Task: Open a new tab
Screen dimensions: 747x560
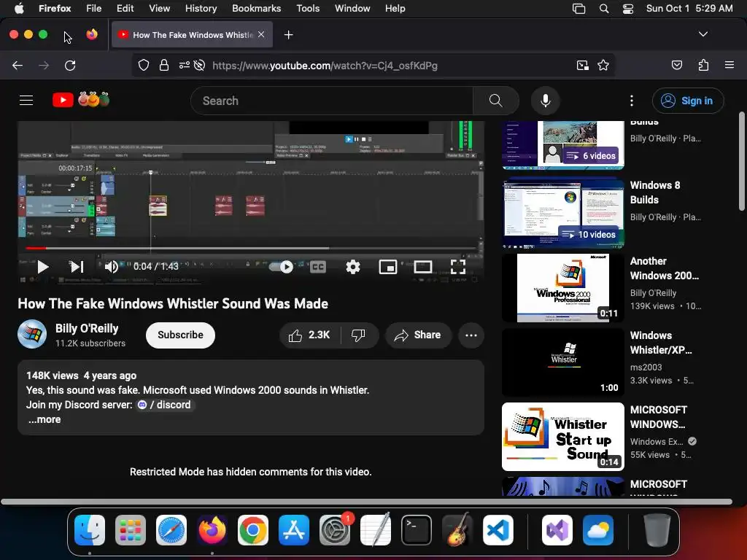Action: point(288,35)
